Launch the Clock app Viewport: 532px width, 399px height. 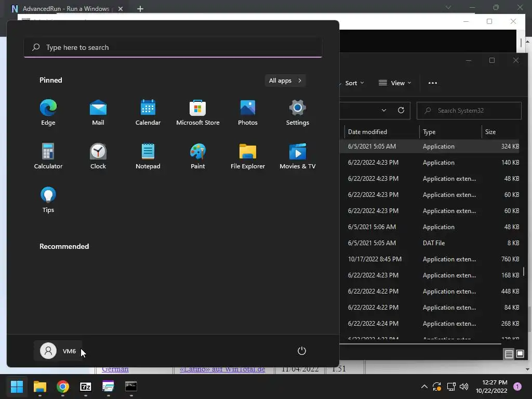click(x=98, y=156)
